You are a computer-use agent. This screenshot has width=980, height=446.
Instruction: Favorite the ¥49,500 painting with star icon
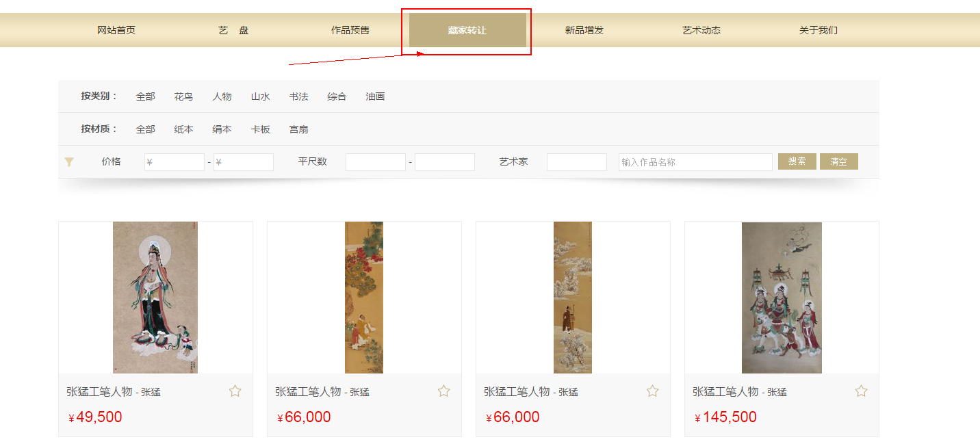click(x=235, y=391)
